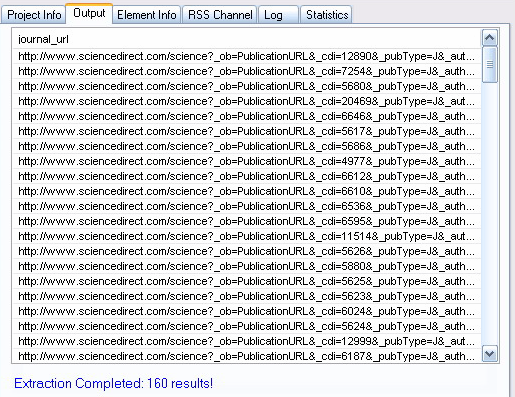Select the URL row with cdi=6612
This screenshot has height=397, width=515.
[x=246, y=176]
